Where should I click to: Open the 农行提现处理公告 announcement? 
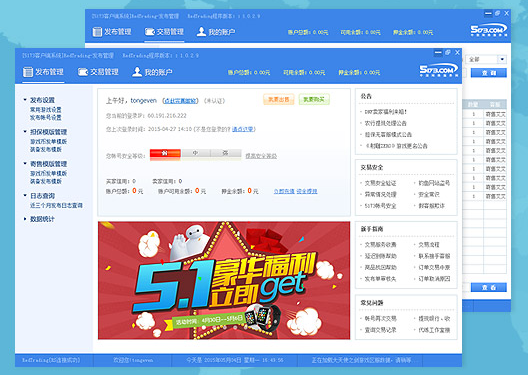click(x=386, y=123)
